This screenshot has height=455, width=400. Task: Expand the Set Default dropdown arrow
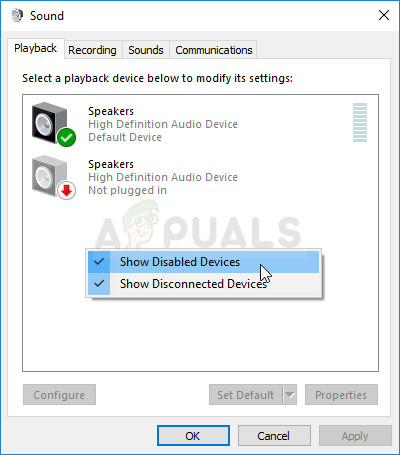coord(290,395)
